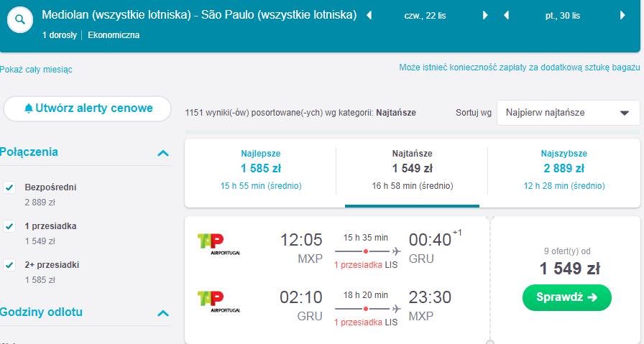This screenshot has height=344, width=644.
Task: Uncheck the Bezpośredni filter checkbox
Action: tap(9, 187)
